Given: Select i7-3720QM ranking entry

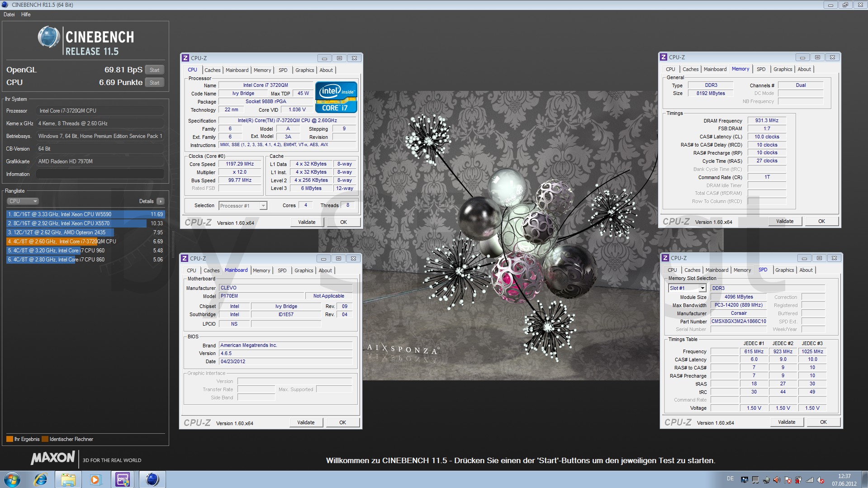Looking at the screenshot, I should (x=85, y=242).
